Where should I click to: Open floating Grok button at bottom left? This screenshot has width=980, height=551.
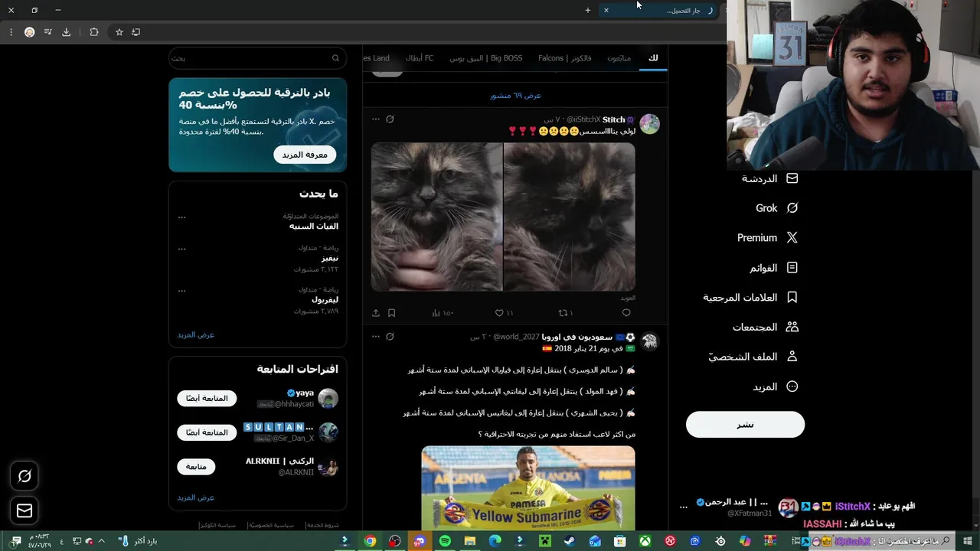pos(24,477)
